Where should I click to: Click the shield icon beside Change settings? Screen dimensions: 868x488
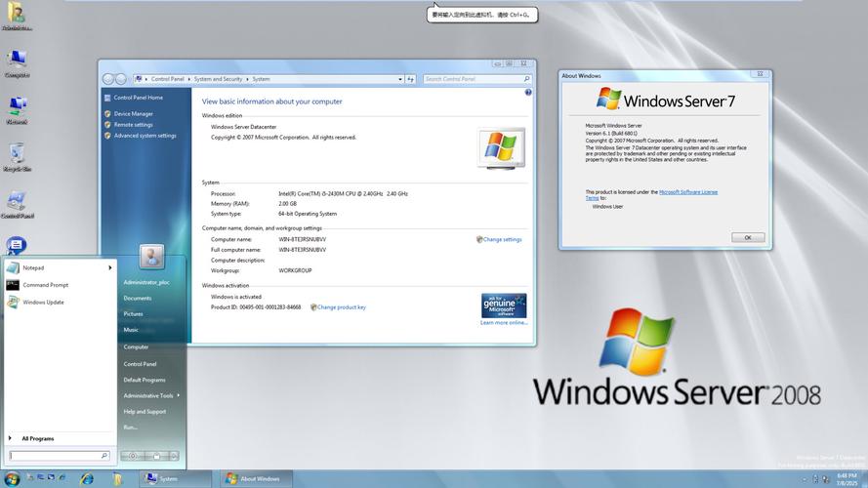(x=479, y=239)
